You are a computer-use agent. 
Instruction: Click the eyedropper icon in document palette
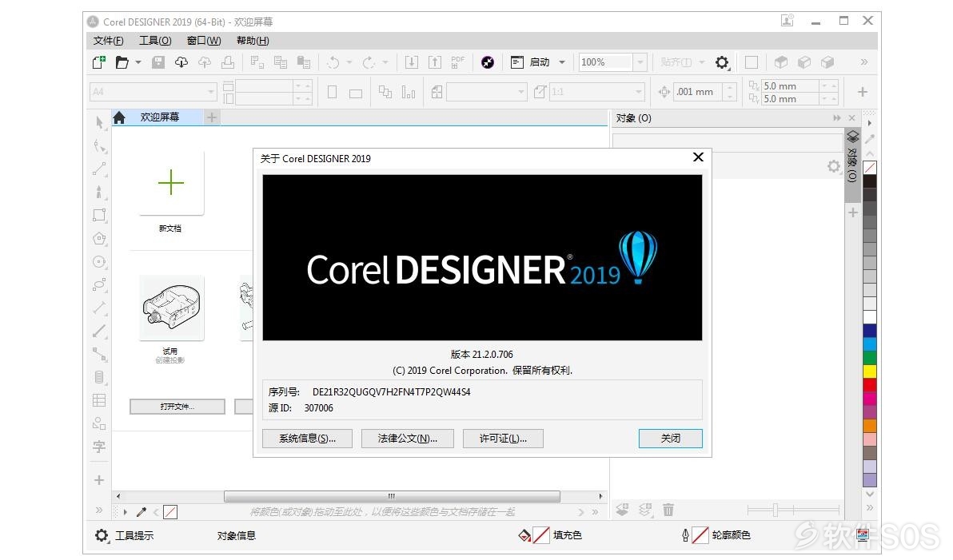[x=141, y=512]
